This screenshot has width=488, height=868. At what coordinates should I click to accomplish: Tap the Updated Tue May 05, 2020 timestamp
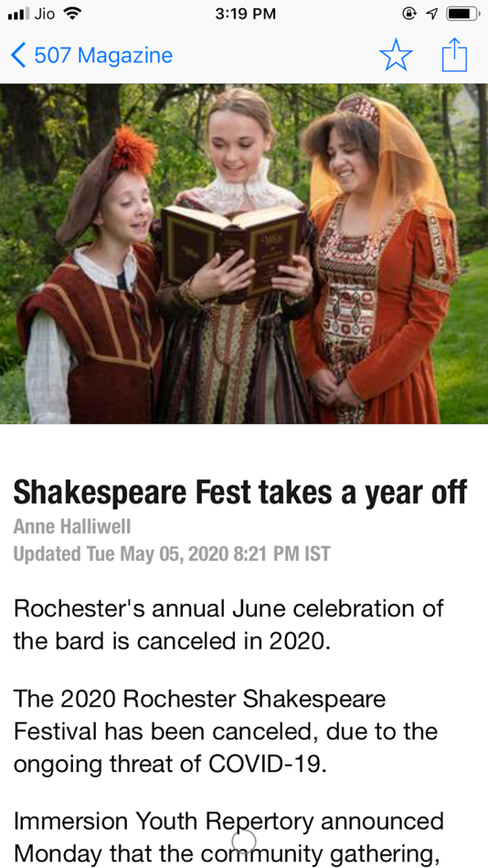point(172,554)
